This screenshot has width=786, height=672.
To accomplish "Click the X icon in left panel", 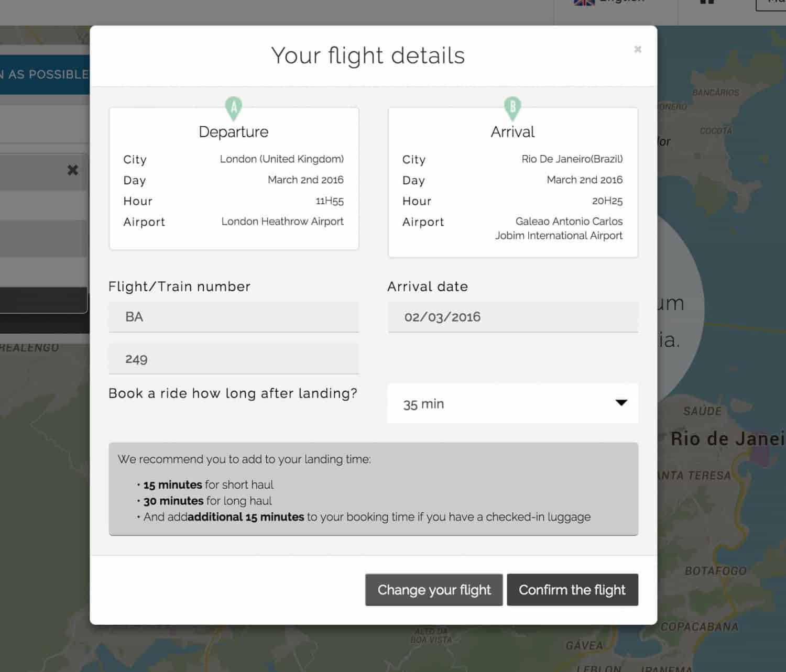I will tap(73, 170).
